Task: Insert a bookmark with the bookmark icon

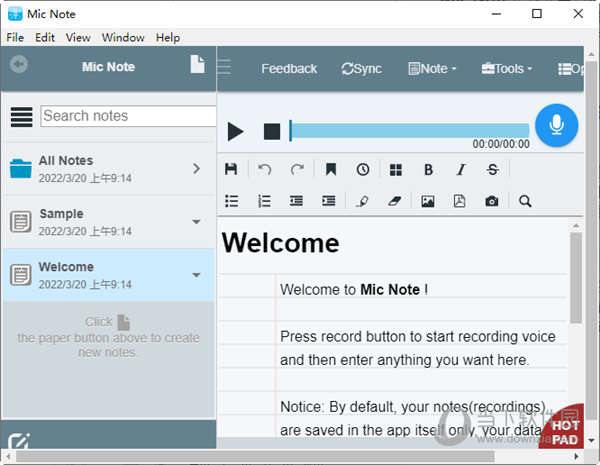Action: coord(331,169)
